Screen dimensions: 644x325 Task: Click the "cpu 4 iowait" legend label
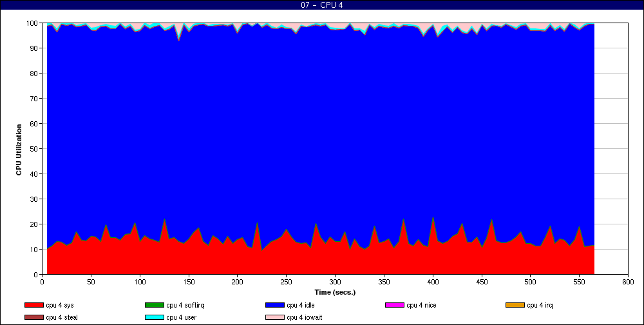pyautogui.click(x=305, y=317)
